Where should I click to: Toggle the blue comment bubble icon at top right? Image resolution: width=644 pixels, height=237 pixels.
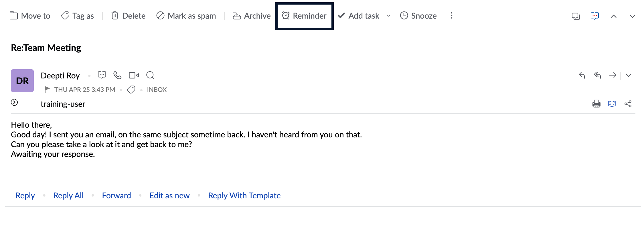[595, 16]
